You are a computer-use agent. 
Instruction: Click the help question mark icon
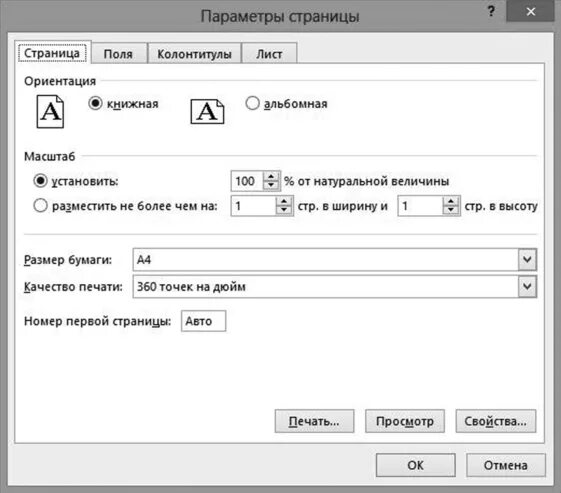click(491, 11)
